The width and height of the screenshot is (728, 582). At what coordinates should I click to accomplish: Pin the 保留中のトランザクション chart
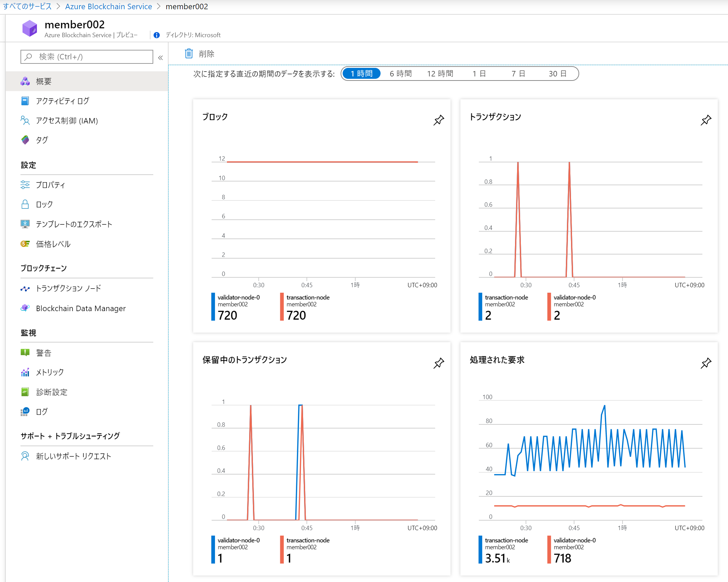click(439, 363)
